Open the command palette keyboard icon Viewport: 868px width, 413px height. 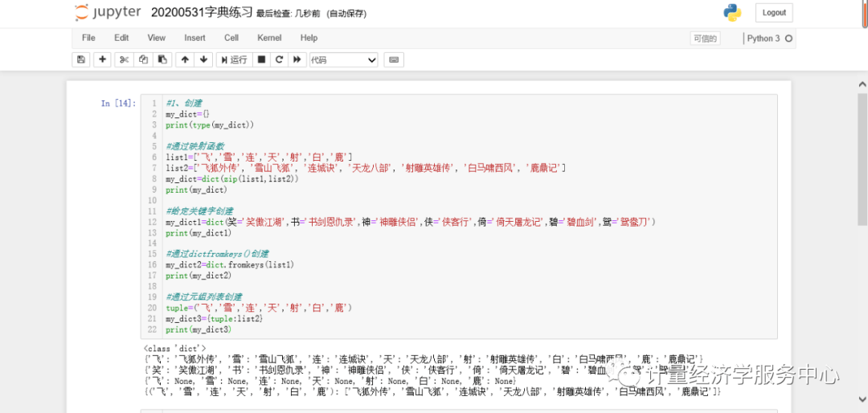click(x=394, y=59)
